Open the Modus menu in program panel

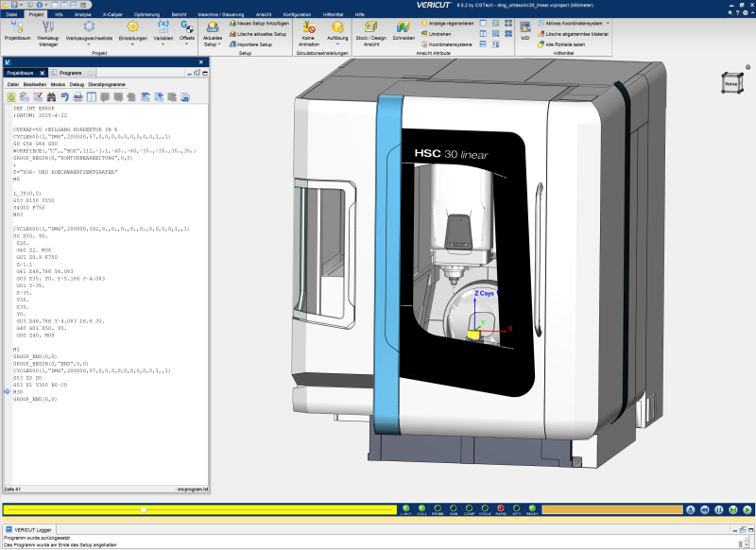coord(58,84)
